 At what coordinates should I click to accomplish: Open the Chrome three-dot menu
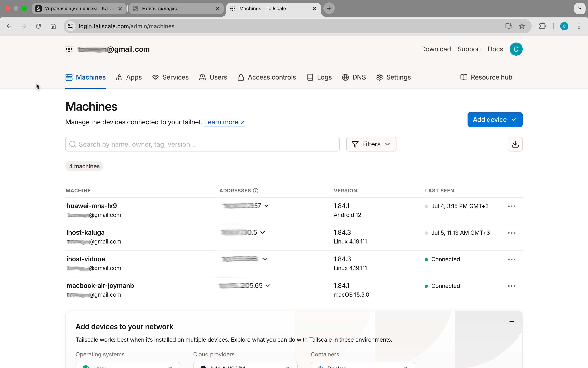tap(579, 26)
